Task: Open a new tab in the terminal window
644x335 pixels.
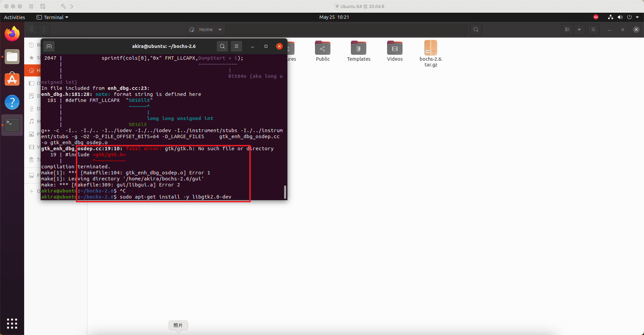Action: (x=49, y=46)
